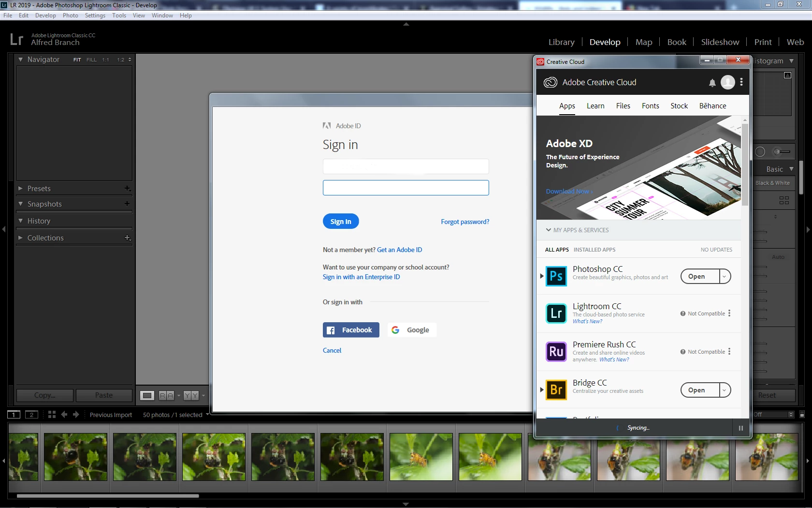Click the Adobe ID email field

point(406,166)
